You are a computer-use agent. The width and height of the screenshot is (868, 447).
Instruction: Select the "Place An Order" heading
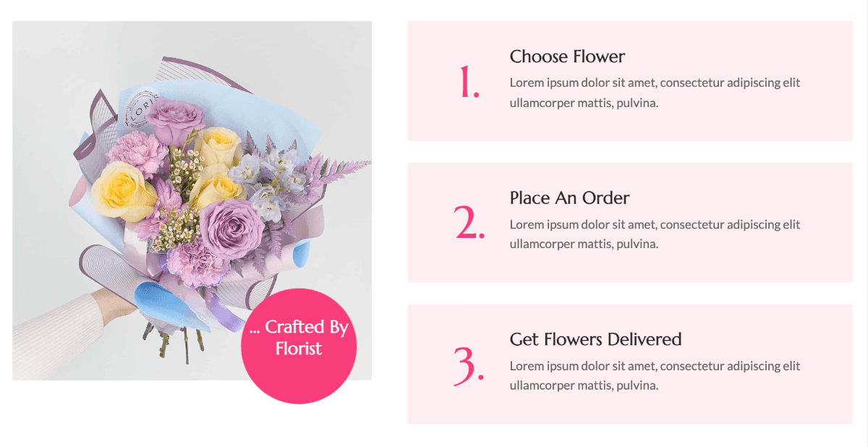(569, 197)
